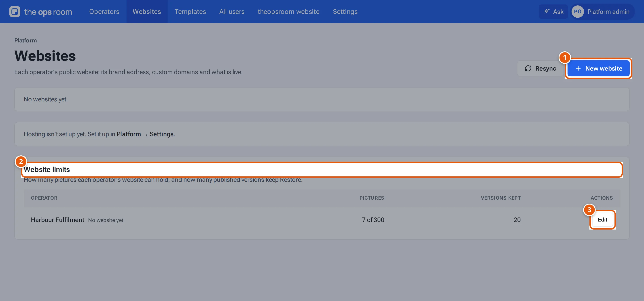Click the Platform breadcrumb label
This screenshot has width=644, height=301.
click(x=25, y=40)
